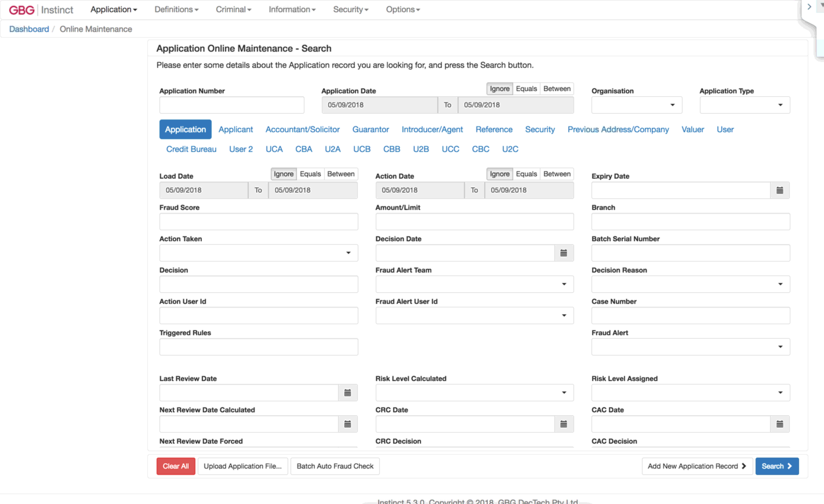This screenshot has width=824, height=504.
Task: Click the Dashboard breadcrumb link
Action: (x=29, y=29)
